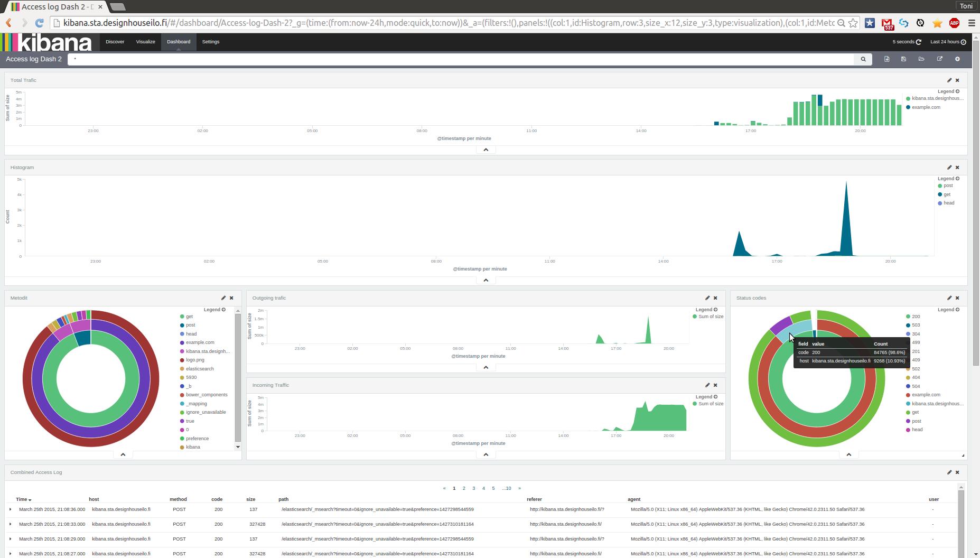This screenshot has width=980, height=558.
Task: Expand the spy panel arrow under Histogram
Action: click(x=486, y=280)
